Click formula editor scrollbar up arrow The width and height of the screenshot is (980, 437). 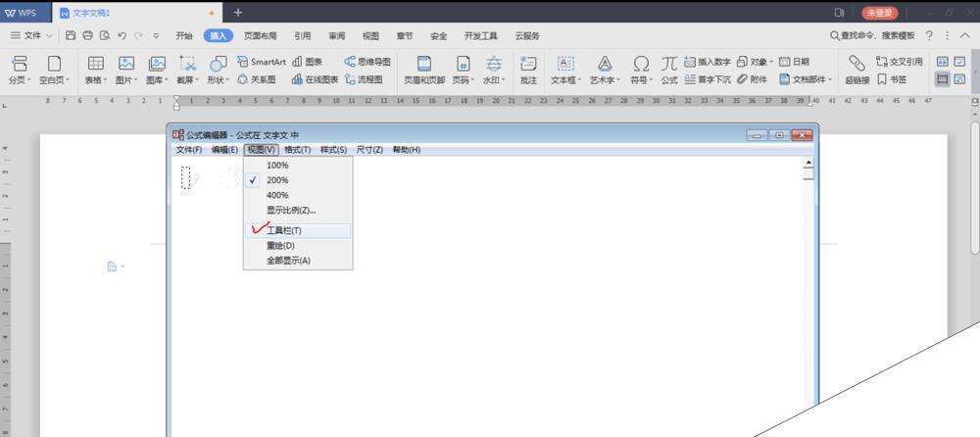pyautogui.click(x=808, y=163)
